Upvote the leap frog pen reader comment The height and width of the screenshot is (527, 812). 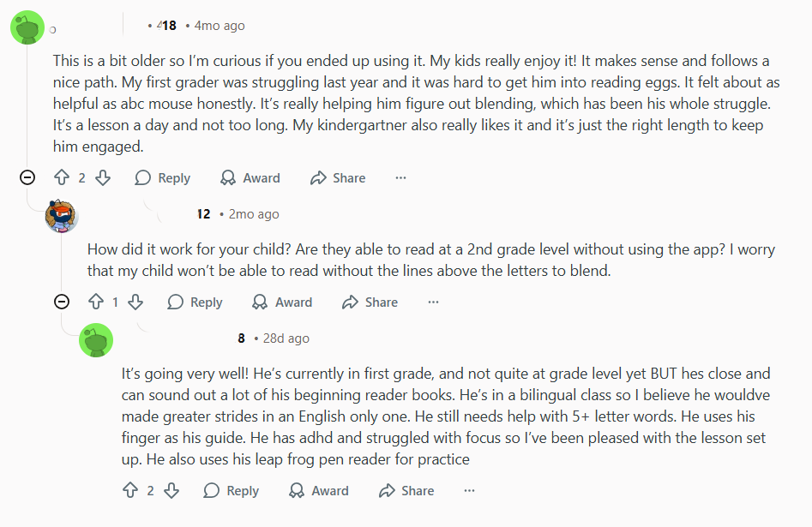click(x=130, y=491)
